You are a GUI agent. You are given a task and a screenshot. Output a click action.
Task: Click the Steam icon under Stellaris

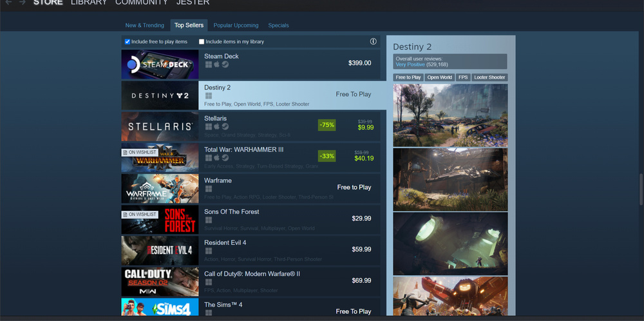[x=225, y=126]
